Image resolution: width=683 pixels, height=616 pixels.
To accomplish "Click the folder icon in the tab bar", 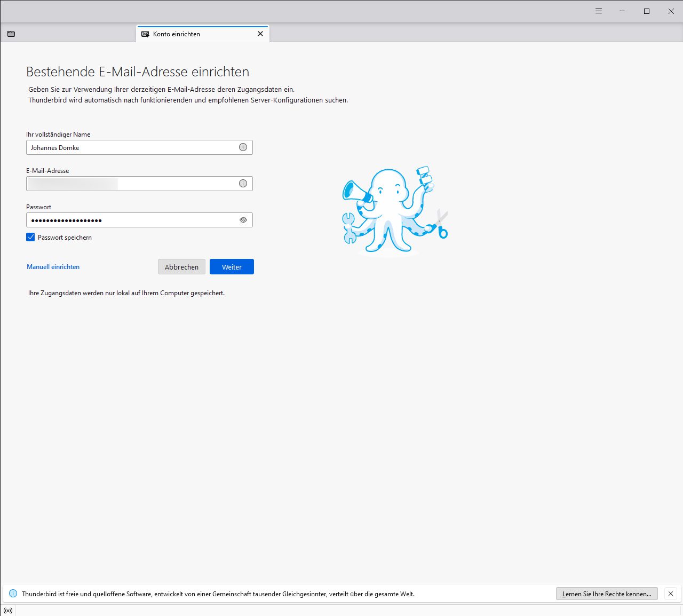I will click(11, 34).
